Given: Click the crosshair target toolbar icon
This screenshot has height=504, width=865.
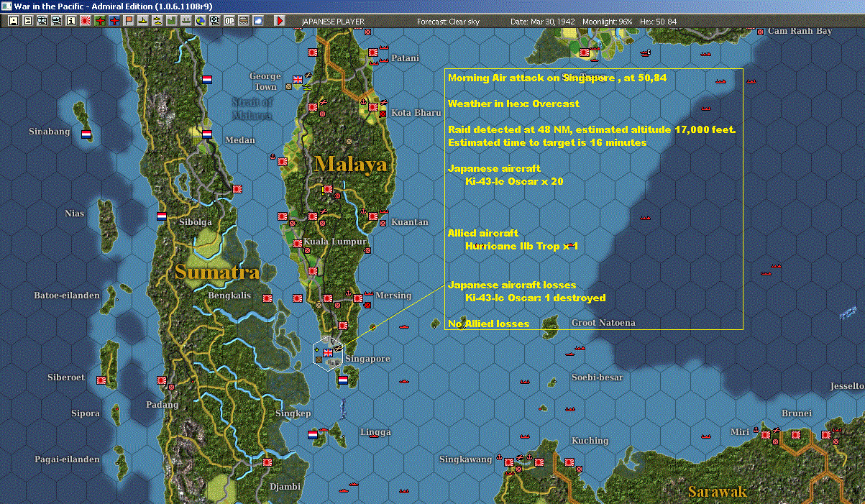Looking at the screenshot, I should coord(215,21).
